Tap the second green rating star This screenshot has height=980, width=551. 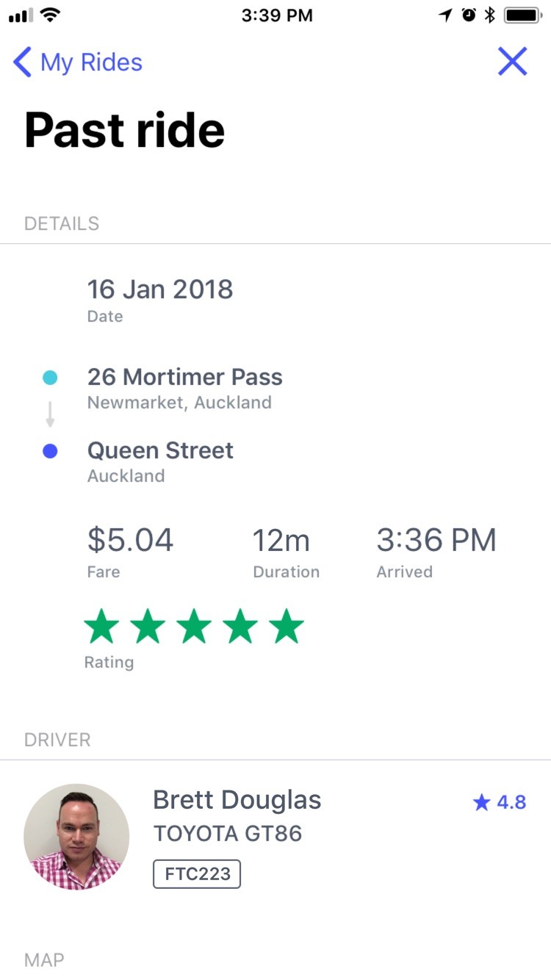pyautogui.click(x=148, y=627)
